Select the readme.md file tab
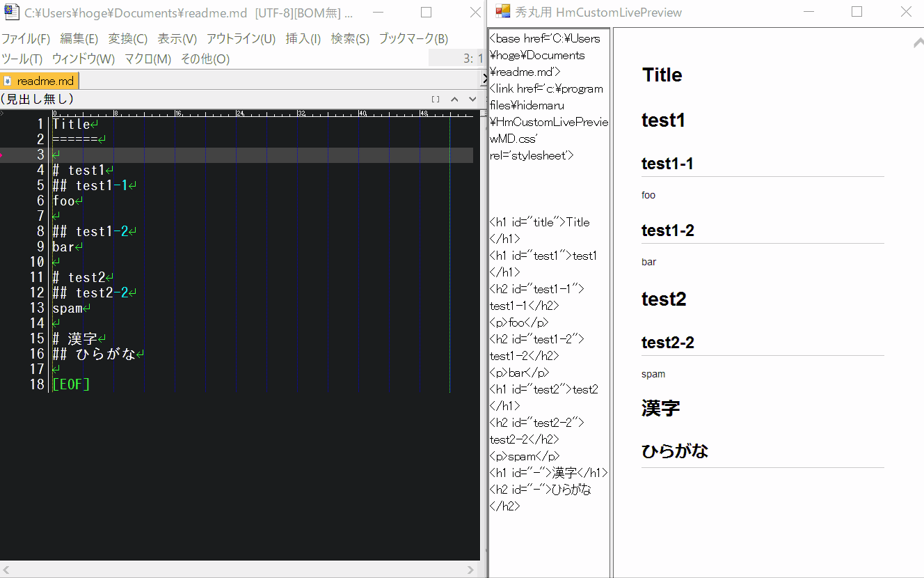This screenshot has width=924, height=578. click(x=40, y=81)
